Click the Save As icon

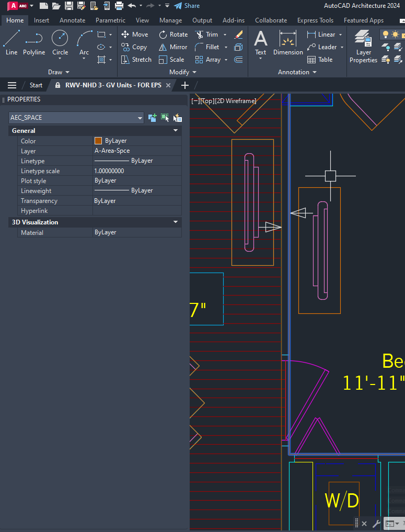81,6
